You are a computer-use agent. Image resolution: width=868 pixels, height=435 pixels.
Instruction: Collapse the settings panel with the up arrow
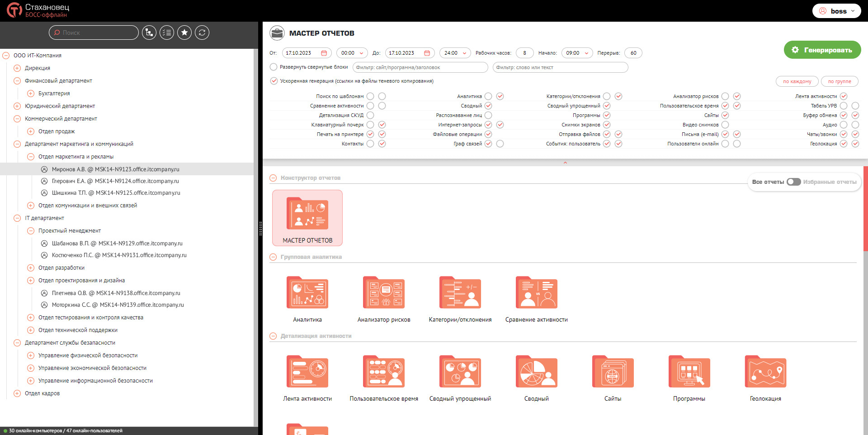click(565, 163)
